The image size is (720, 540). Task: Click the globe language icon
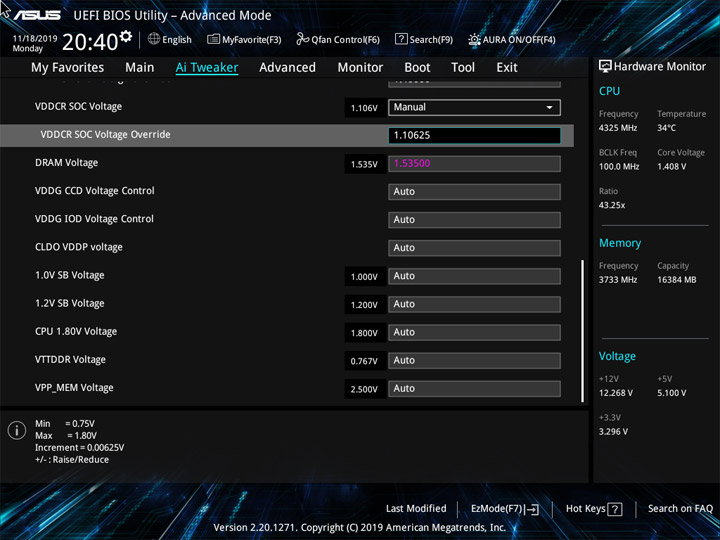click(x=154, y=39)
